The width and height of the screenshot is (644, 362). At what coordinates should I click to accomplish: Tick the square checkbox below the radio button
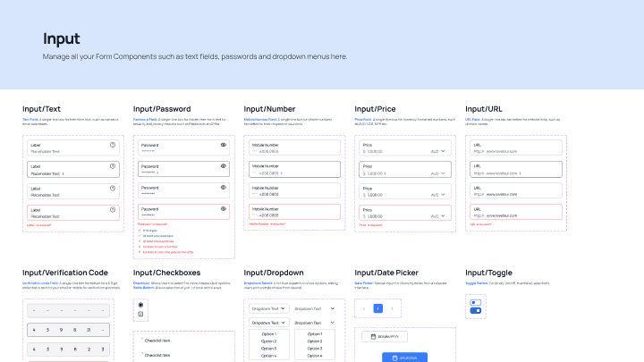tap(140, 314)
